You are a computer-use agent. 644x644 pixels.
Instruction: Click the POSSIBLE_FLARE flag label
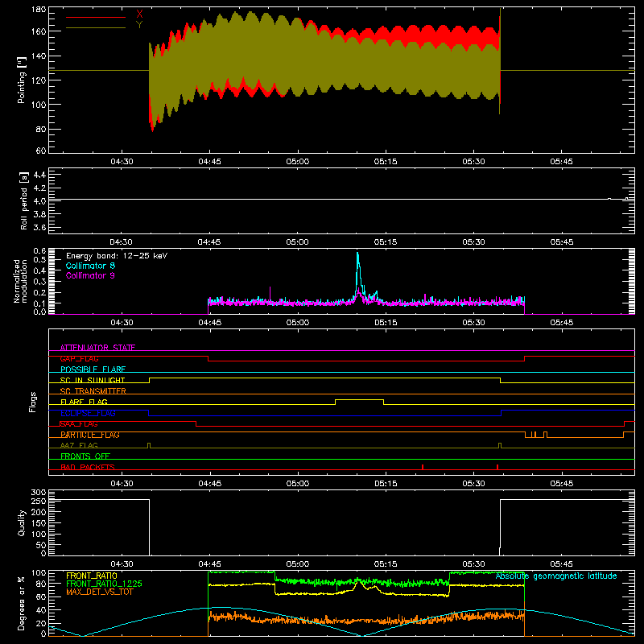93,369
